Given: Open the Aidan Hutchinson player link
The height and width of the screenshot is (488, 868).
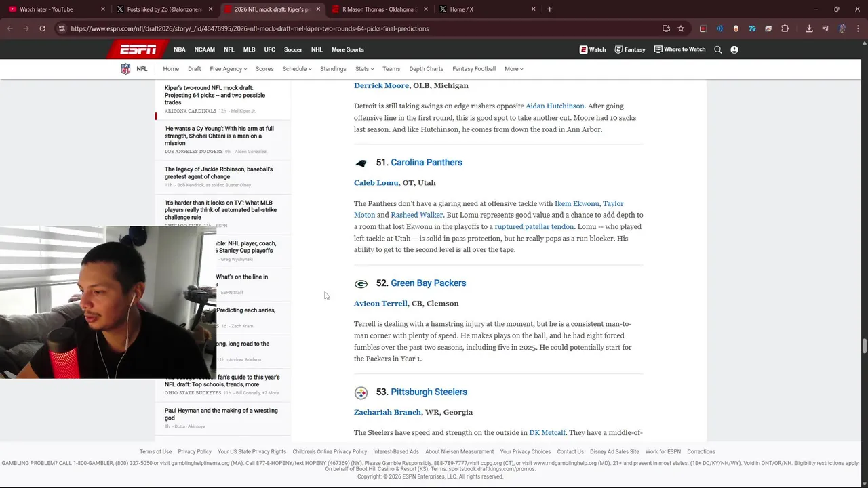Looking at the screenshot, I should [555, 106].
